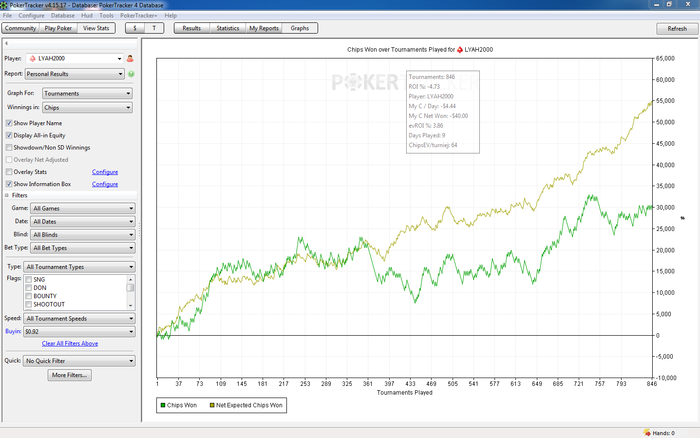
Task: Click the Refresh button
Action: [677, 29]
